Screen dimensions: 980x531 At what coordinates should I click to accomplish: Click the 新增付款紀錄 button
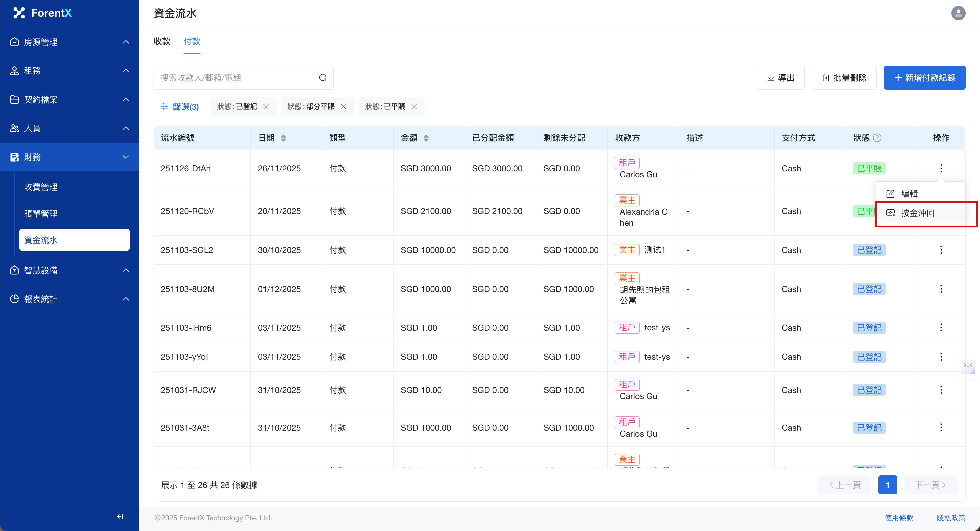tap(924, 78)
